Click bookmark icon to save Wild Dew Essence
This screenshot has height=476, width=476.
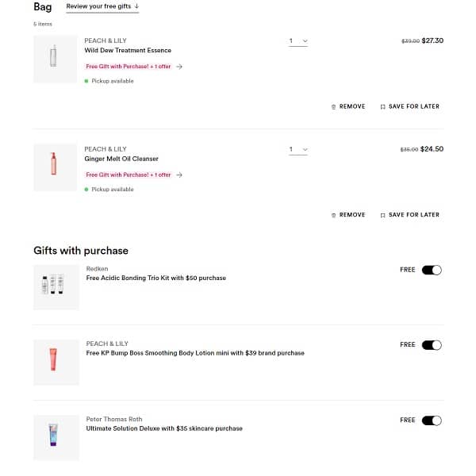click(382, 106)
